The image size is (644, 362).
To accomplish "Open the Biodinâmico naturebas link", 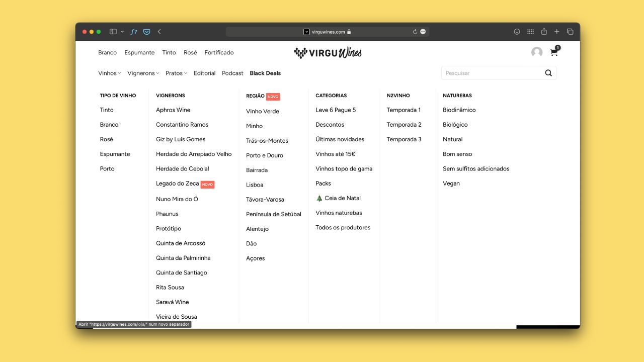I will coord(459,110).
